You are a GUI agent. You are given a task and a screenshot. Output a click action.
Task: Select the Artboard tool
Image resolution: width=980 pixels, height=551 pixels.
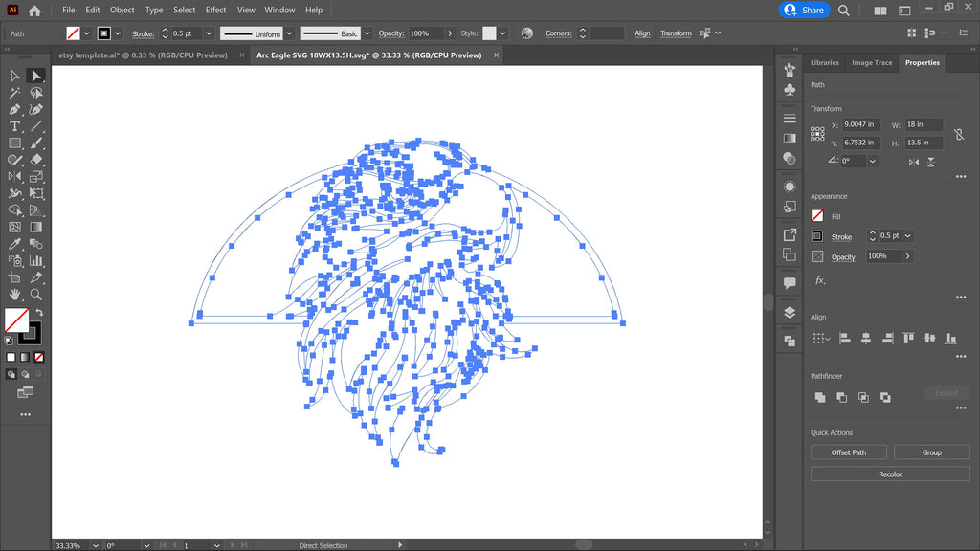click(14, 278)
